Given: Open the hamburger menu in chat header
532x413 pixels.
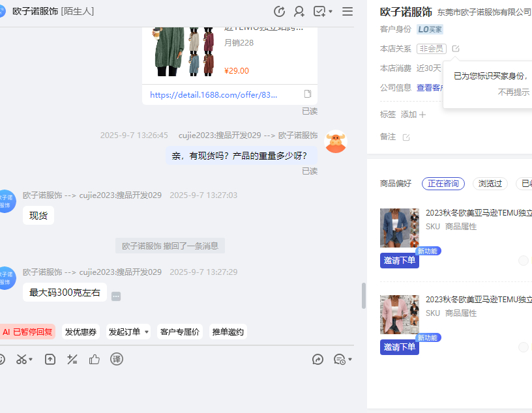Looking at the screenshot, I should click(347, 11).
